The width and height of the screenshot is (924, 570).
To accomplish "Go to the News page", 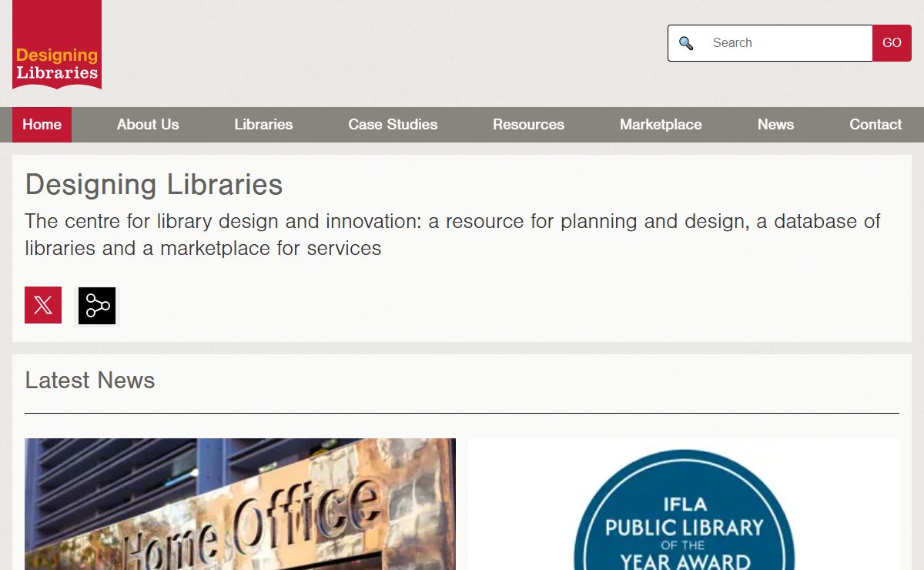I will point(775,125).
